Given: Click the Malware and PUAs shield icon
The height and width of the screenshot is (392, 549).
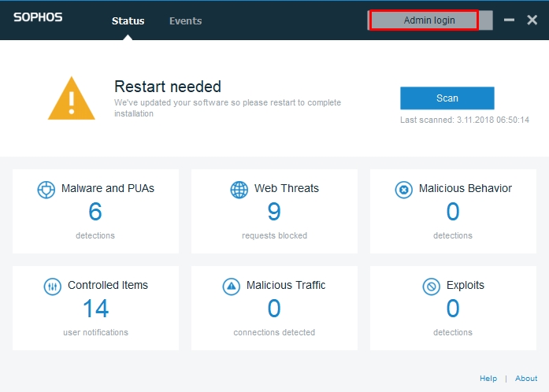Looking at the screenshot, I should (46, 190).
